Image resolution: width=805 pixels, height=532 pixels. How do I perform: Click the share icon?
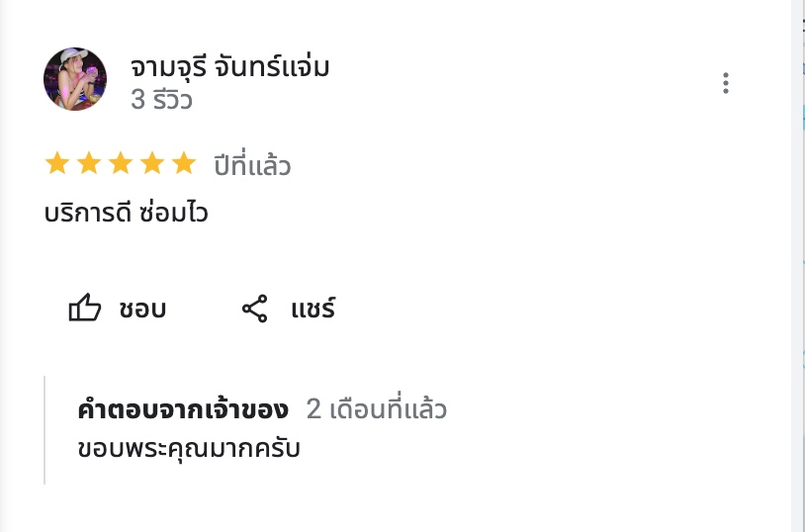click(255, 310)
